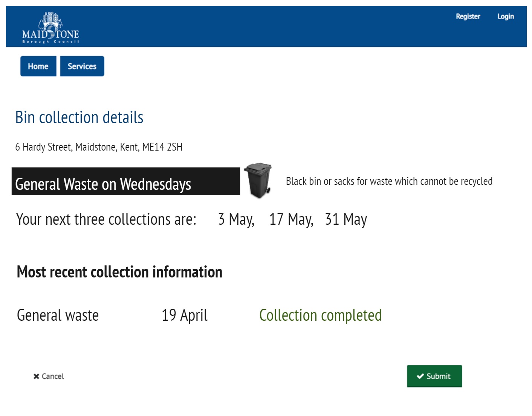
Task: Click the 3 May collection date
Action: [236, 219]
